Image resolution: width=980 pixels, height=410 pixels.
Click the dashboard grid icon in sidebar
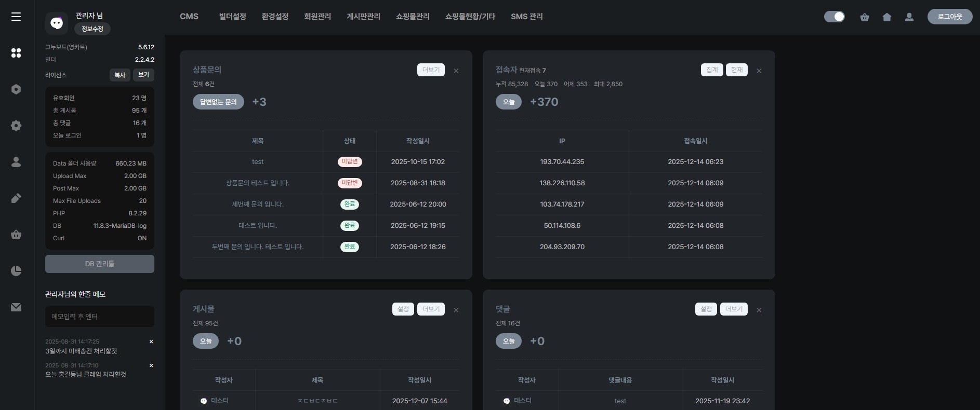pyautogui.click(x=16, y=53)
